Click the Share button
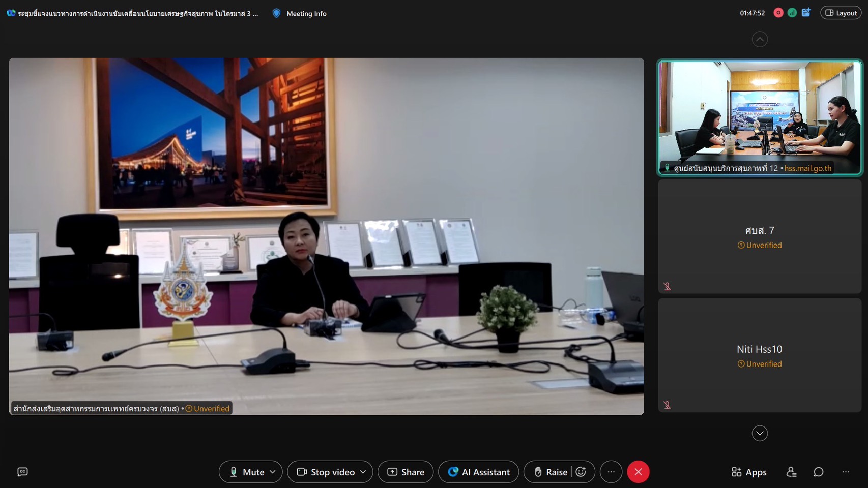The image size is (868, 488). click(406, 472)
